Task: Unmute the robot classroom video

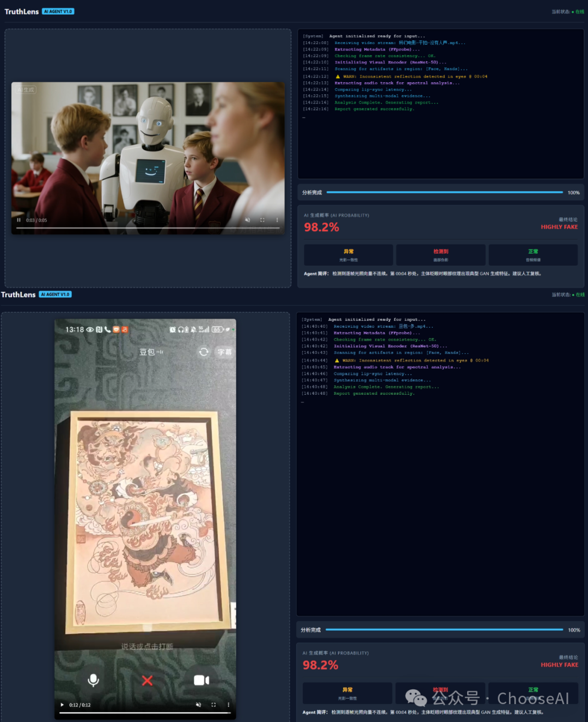Action: pos(247,220)
